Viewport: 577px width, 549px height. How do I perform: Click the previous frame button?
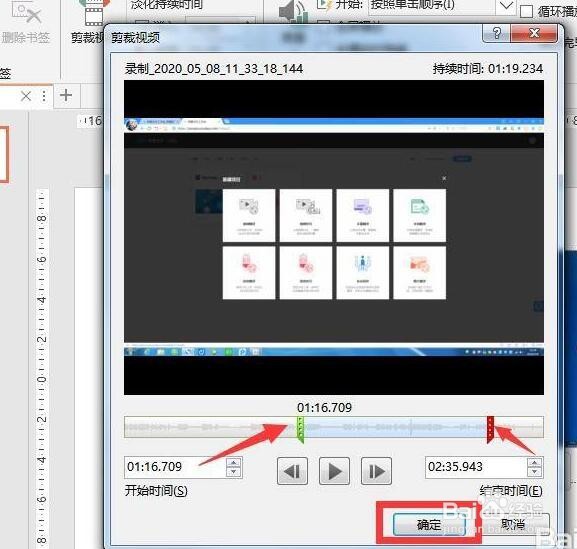tap(292, 471)
